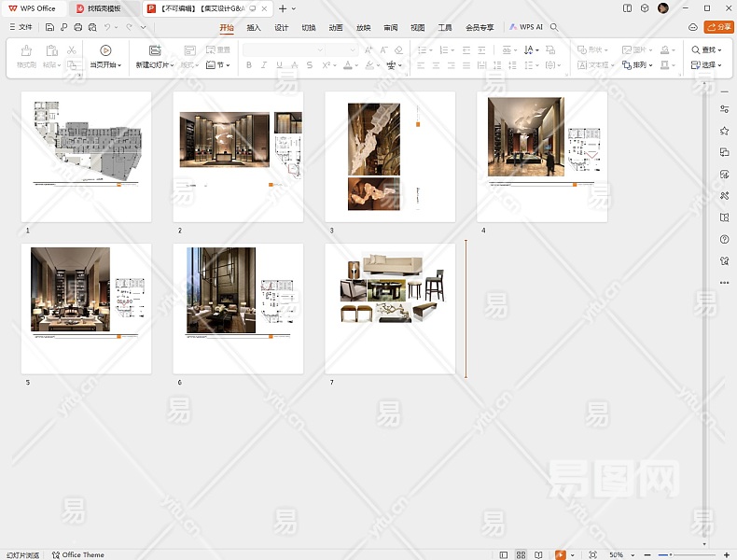
Task: Click the play from current slide icon
Action: [x=104, y=50]
